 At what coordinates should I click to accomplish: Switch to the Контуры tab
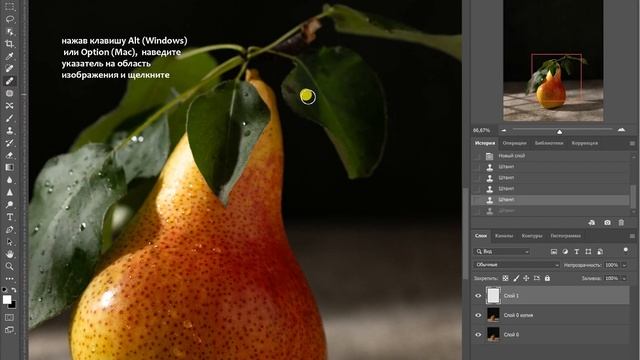[532, 236]
